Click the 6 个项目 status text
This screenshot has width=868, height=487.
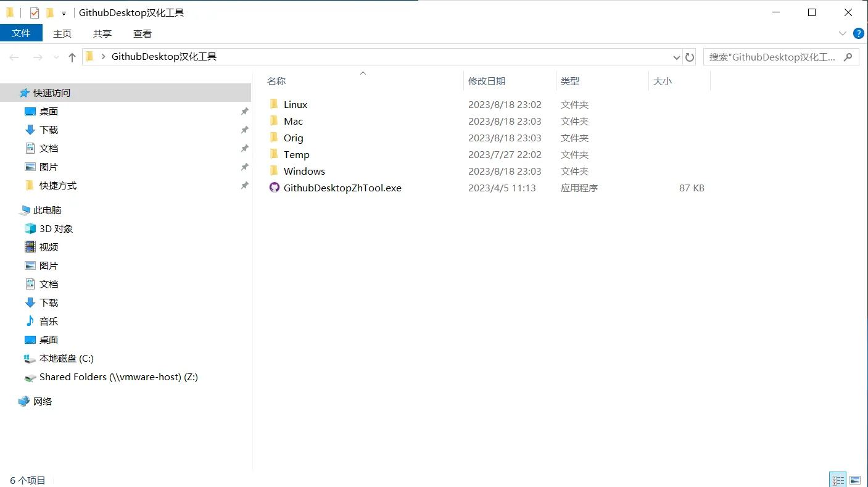click(28, 480)
